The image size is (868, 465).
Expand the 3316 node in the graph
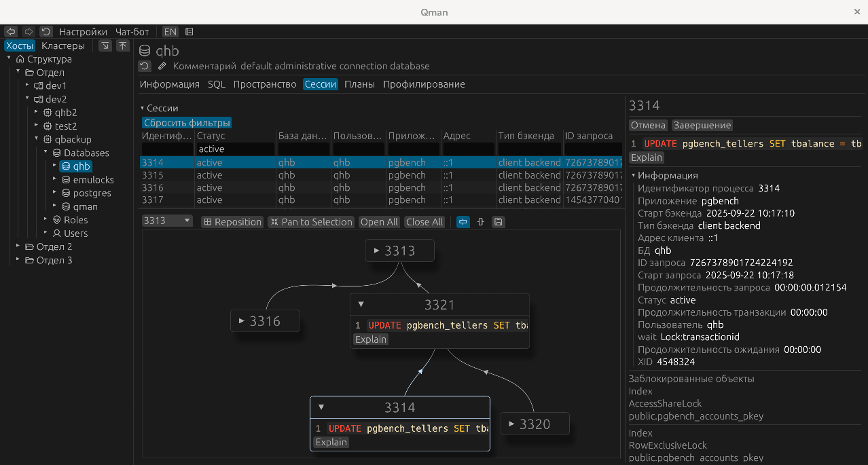coord(241,321)
